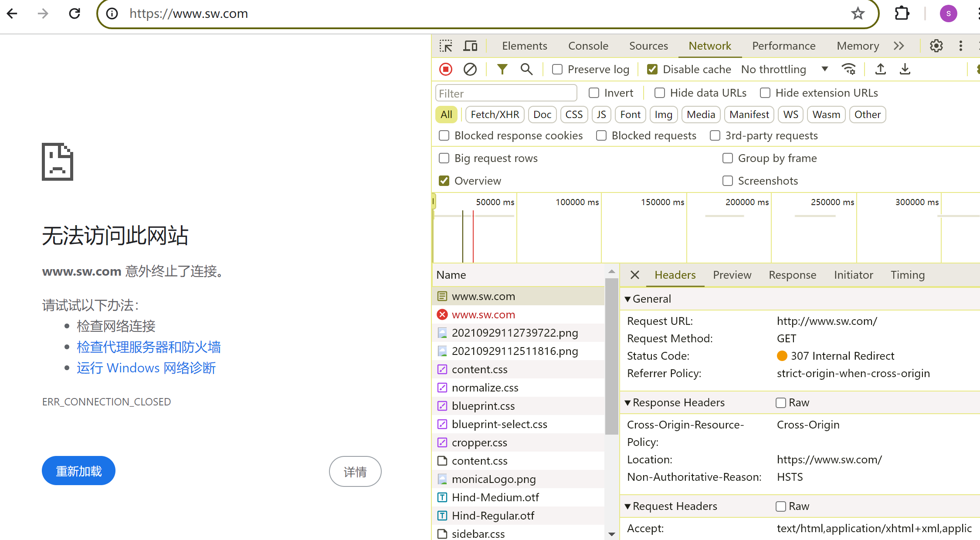Click the network Filter text field
Image resolution: width=980 pixels, height=540 pixels.
pos(505,93)
